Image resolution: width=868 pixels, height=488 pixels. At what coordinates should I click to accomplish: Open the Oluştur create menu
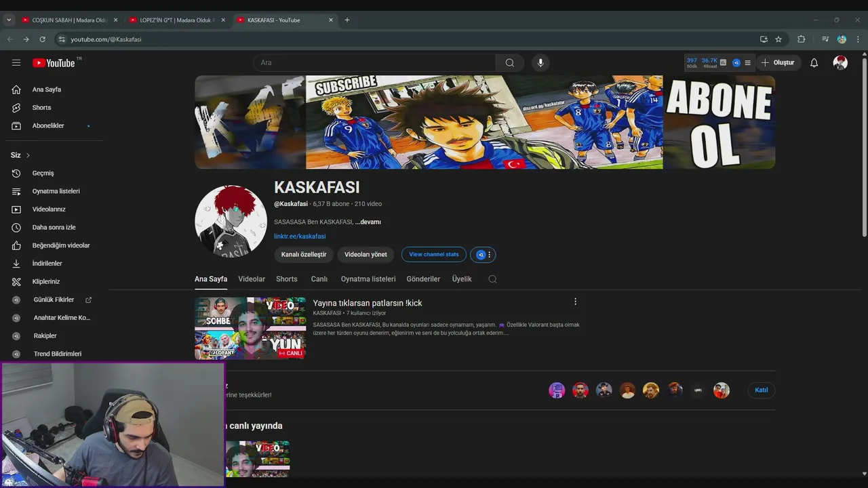tap(778, 62)
